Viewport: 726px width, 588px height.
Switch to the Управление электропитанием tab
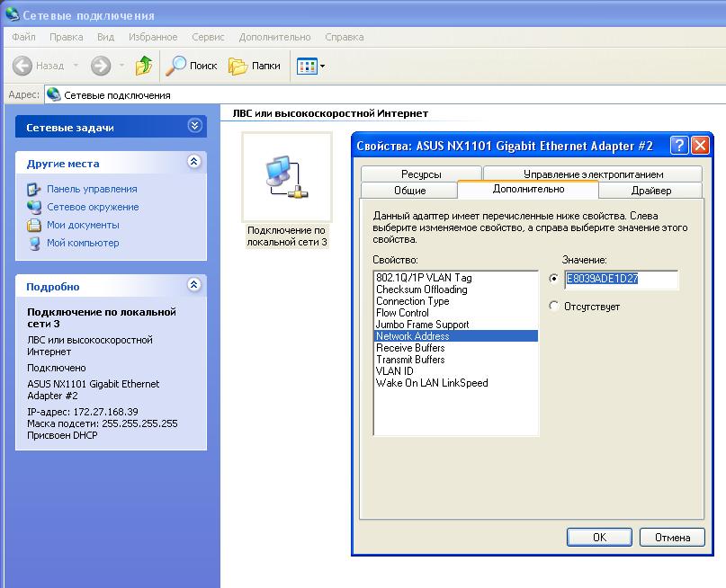[x=593, y=174]
